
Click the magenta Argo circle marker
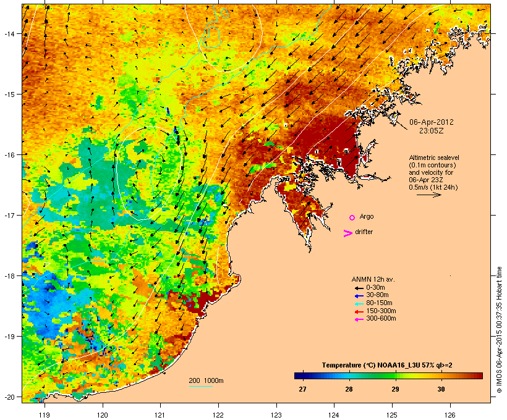[x=352, y=218]
